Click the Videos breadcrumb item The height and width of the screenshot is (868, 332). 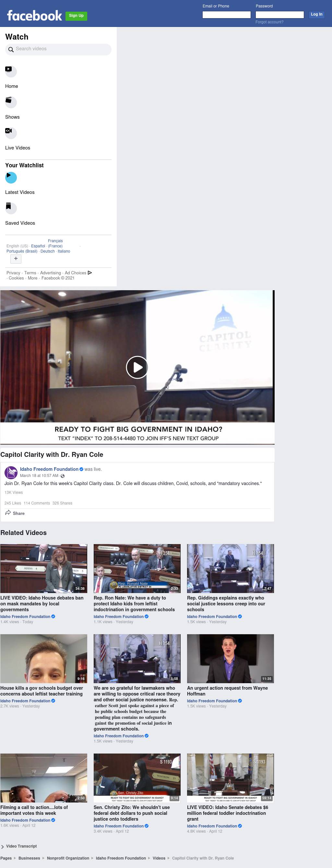click(x=159, y=858)
